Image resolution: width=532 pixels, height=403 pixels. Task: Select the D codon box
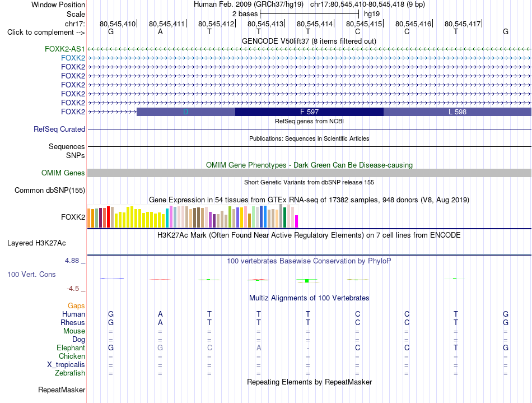pyautogui.click(x=185, y=112)
